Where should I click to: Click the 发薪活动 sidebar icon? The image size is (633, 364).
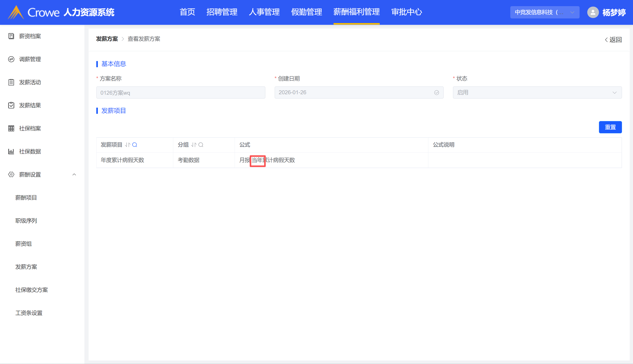pyautogui.click(x=11, y=82)
